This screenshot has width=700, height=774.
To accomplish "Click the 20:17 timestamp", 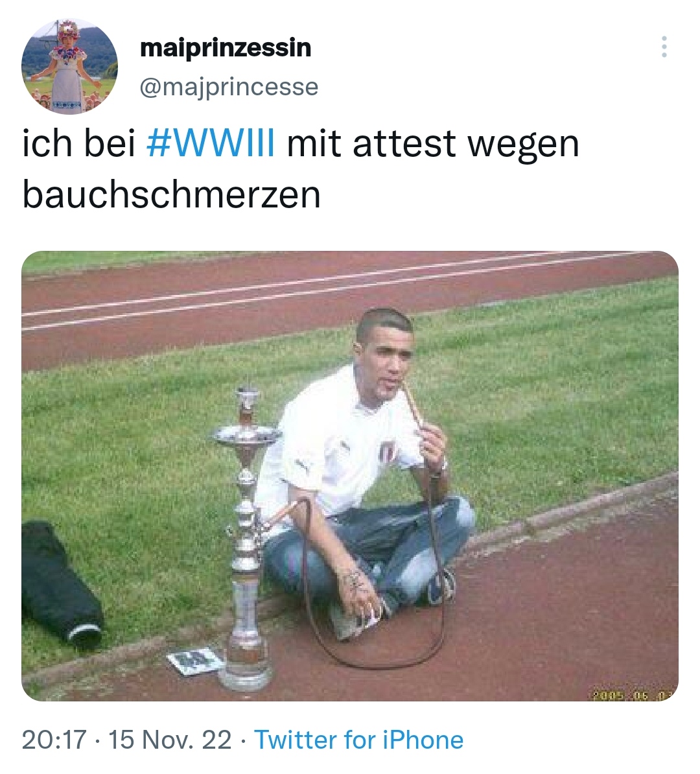I will coord(54,740).
